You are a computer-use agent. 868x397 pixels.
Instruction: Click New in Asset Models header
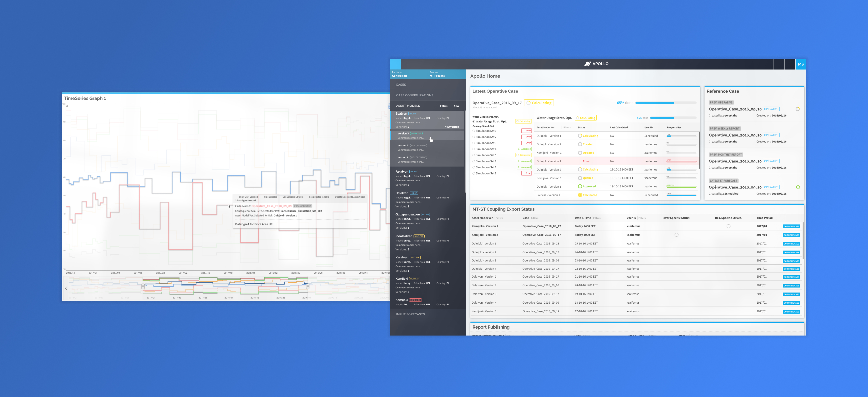[x=456, y=106]
